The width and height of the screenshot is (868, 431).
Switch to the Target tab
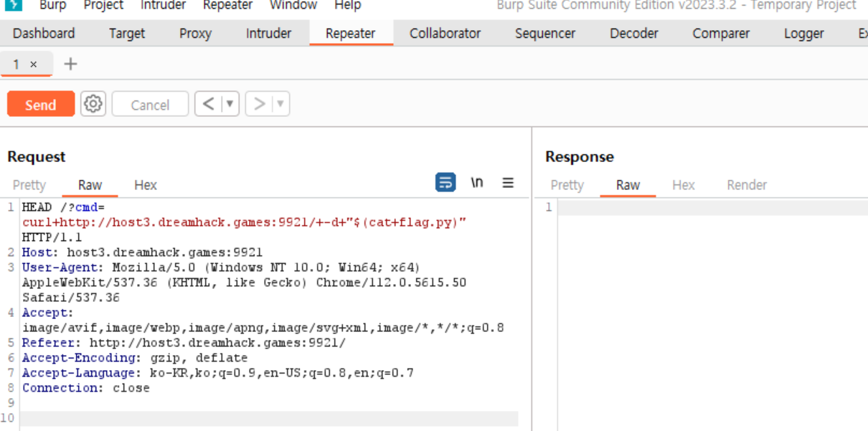tap(127, 33)
